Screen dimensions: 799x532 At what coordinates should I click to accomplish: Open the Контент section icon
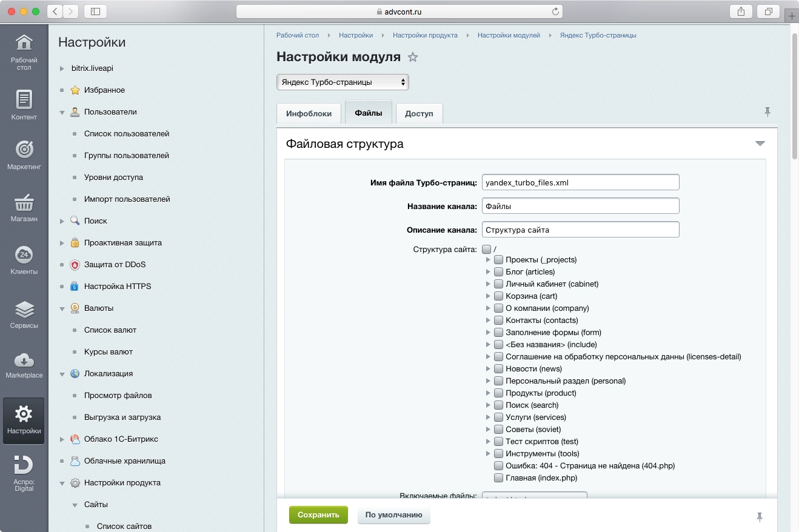coord(24,99)
